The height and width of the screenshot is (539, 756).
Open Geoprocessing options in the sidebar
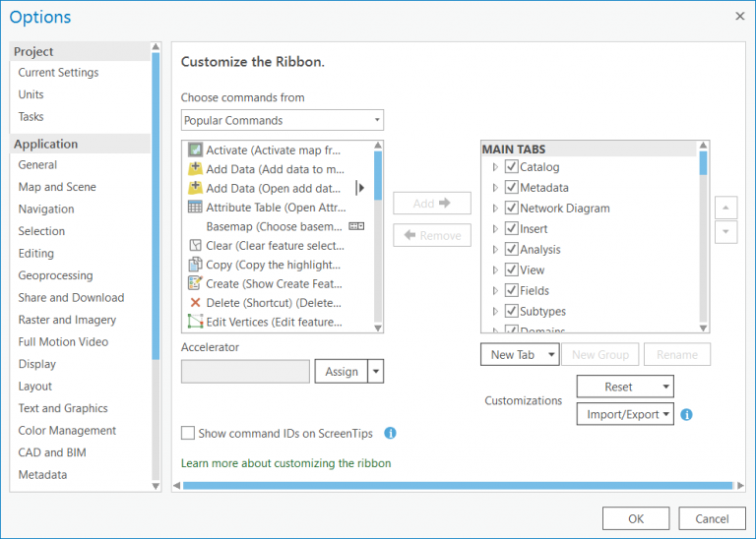coord(55,275)
